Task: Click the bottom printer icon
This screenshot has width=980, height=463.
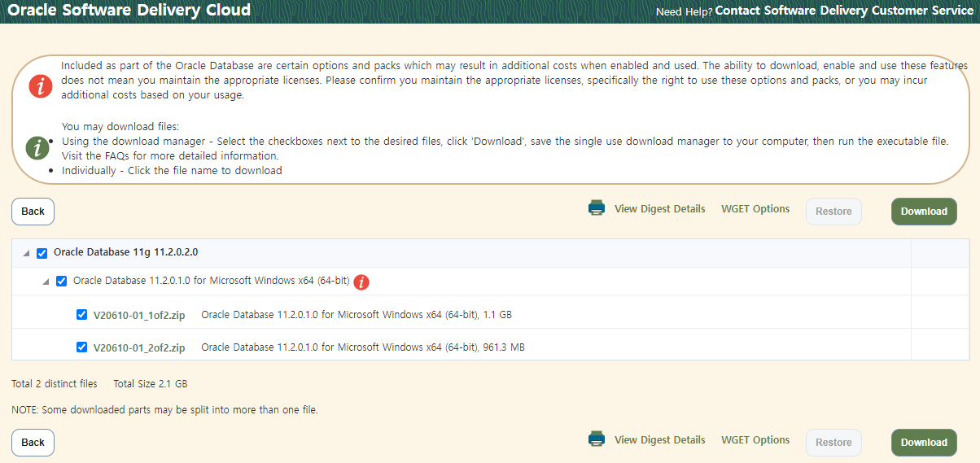Action: (x=597, y=439)
